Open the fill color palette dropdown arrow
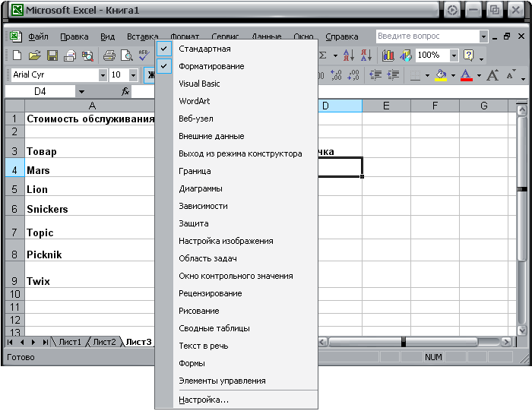This screenshot has height=411, width=532. (453, 75)
